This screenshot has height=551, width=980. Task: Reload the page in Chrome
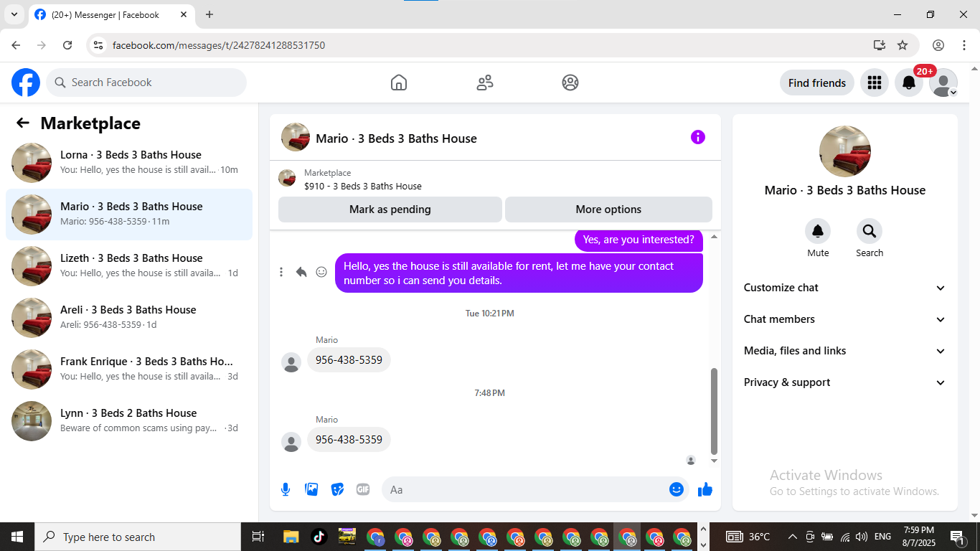click(x=67, y=45)
